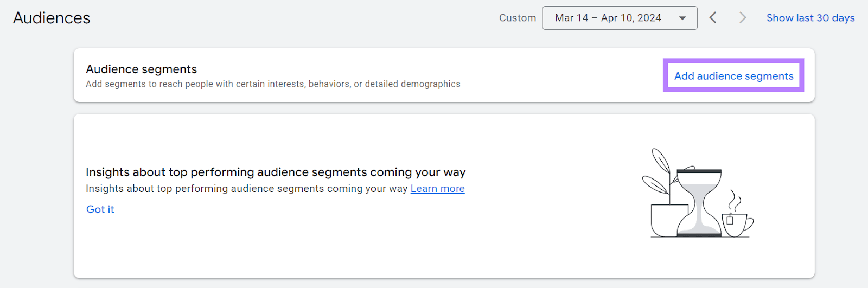Screen dimensions: 868x288
Task: Click Show last 30 days
Action: pyautogui.click(x=810, y=18)
